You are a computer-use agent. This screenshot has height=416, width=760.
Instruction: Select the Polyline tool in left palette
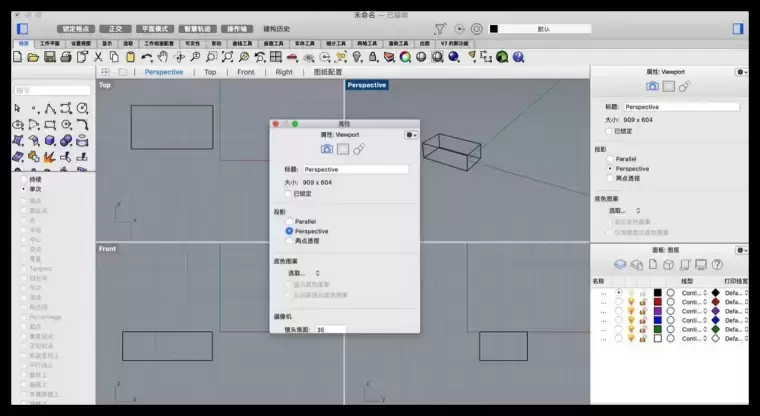click(50, 108)
